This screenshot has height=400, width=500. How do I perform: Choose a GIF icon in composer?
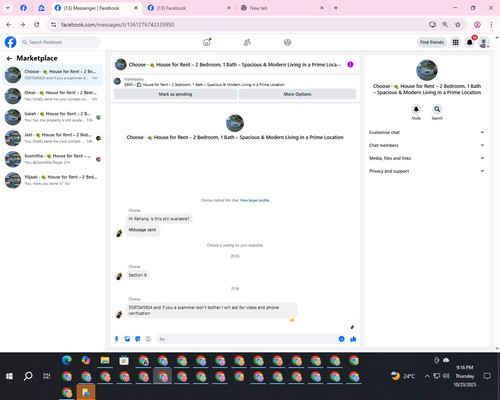click(x=148, y=339)
